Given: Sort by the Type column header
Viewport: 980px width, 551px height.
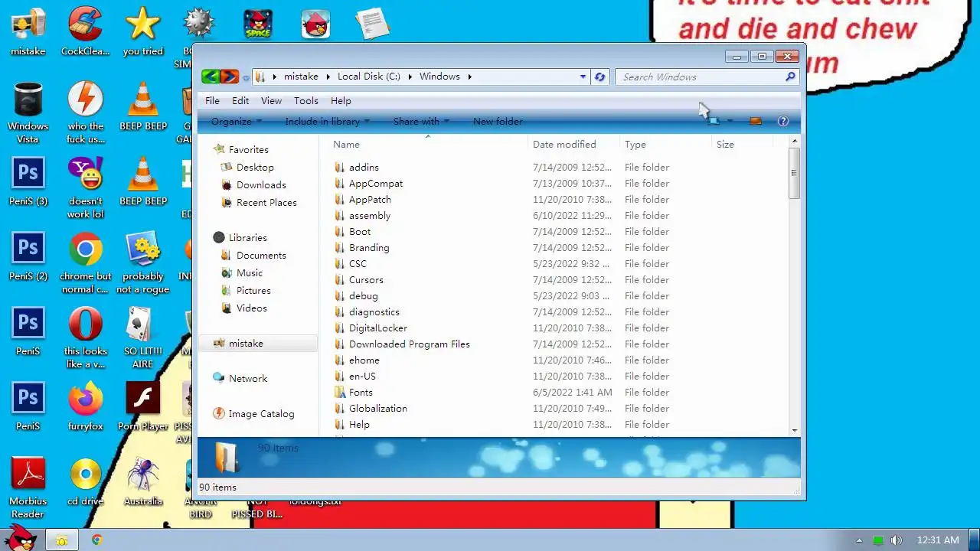Looking at the screenshot, I should click(665, 144).
